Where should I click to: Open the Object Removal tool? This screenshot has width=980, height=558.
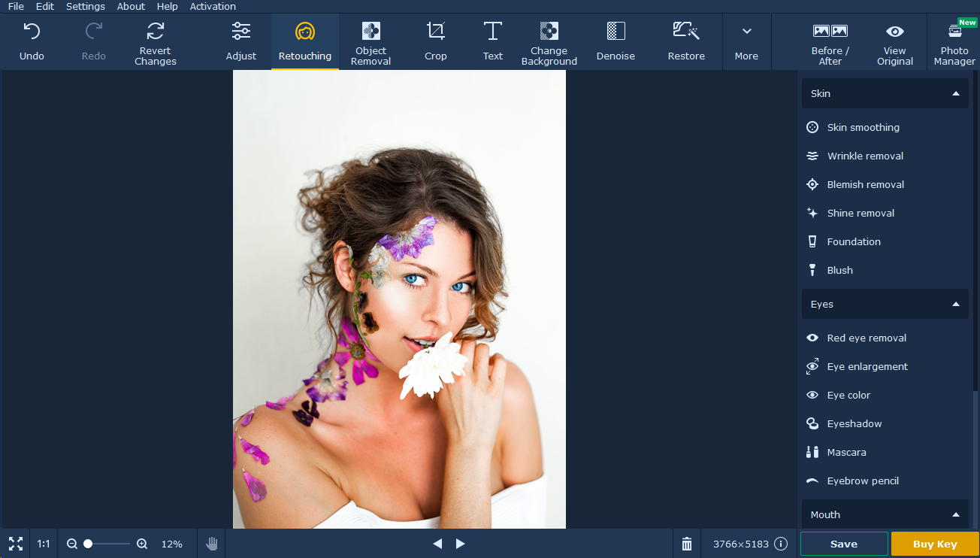click(x=371, y=41)
